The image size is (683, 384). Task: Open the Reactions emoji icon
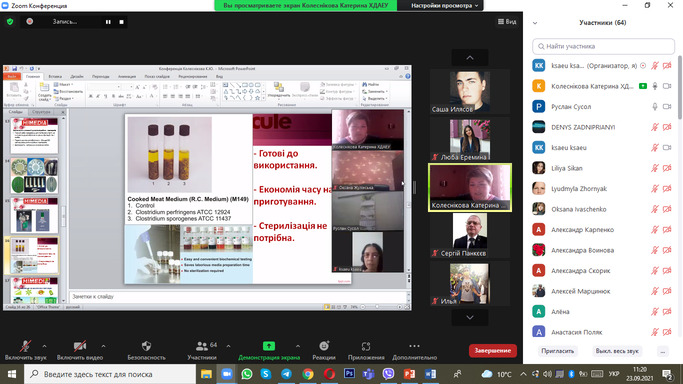point(324,346)
